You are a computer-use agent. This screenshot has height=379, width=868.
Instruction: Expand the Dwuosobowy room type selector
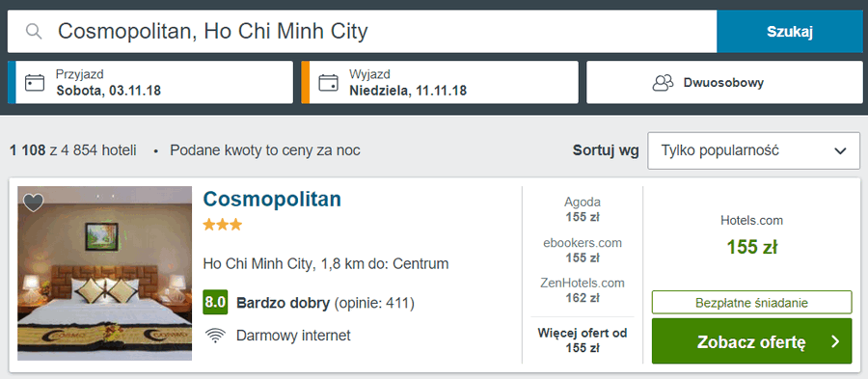tap(724, 82)
